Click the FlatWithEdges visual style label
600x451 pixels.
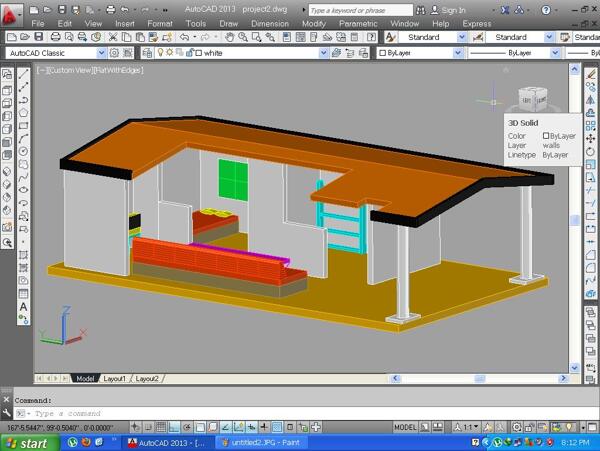[118, 70]
